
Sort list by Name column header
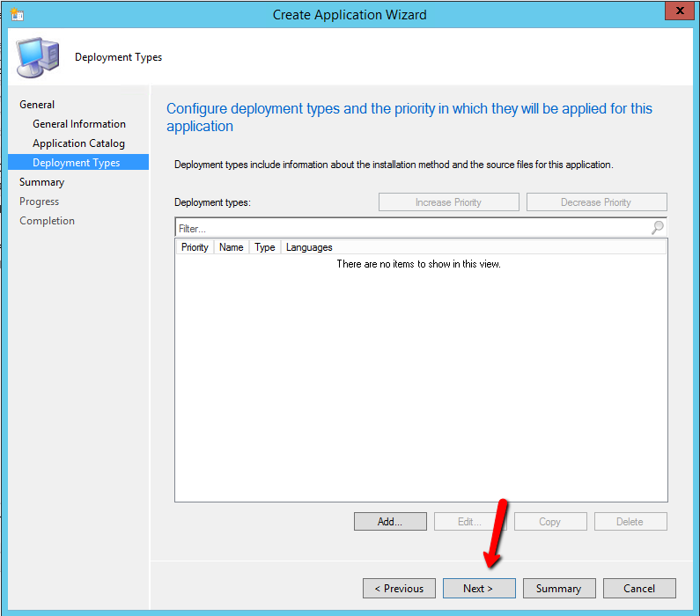[x=231, y=247]
